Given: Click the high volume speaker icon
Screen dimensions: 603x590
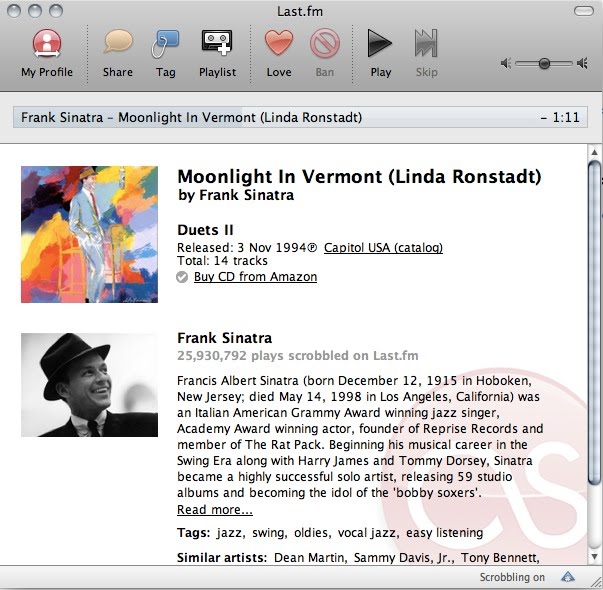Looking at the screenshot, I should pyautogui.click(x=582, y=63).
